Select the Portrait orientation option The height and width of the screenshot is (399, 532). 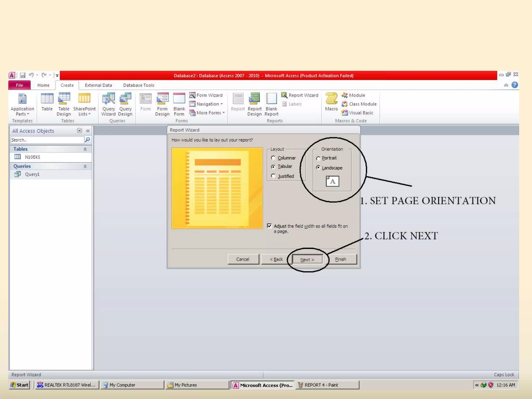coord(318,158)
